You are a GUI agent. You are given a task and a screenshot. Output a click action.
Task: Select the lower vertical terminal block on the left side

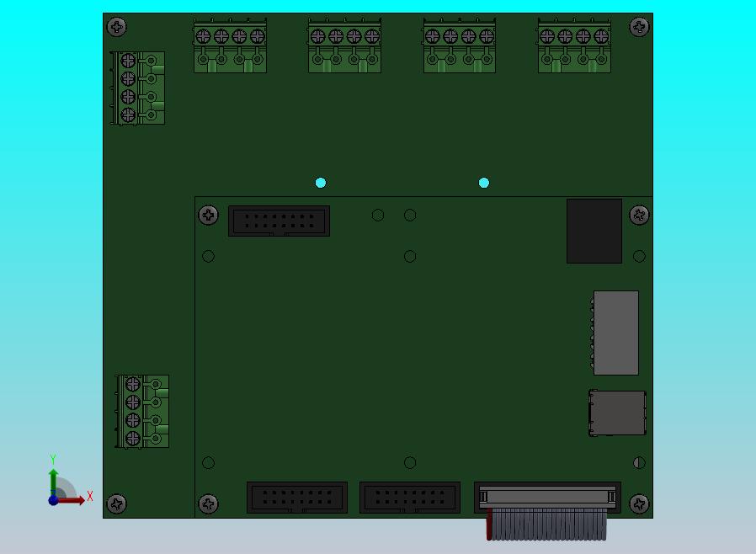142,411
